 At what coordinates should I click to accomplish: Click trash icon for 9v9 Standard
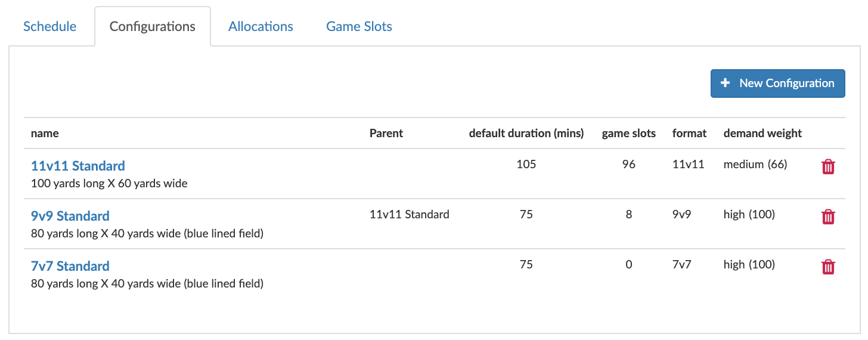pos(828,217)
